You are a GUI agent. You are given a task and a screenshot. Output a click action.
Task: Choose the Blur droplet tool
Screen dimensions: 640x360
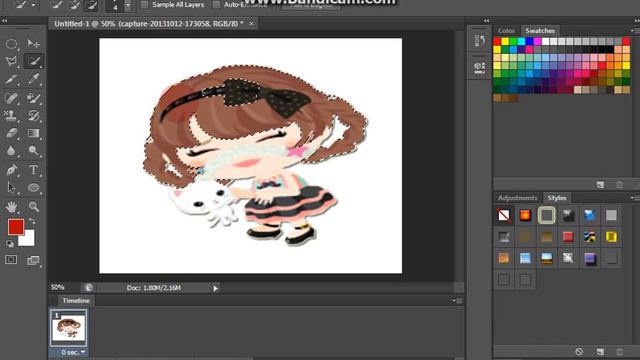click(11, 151)
